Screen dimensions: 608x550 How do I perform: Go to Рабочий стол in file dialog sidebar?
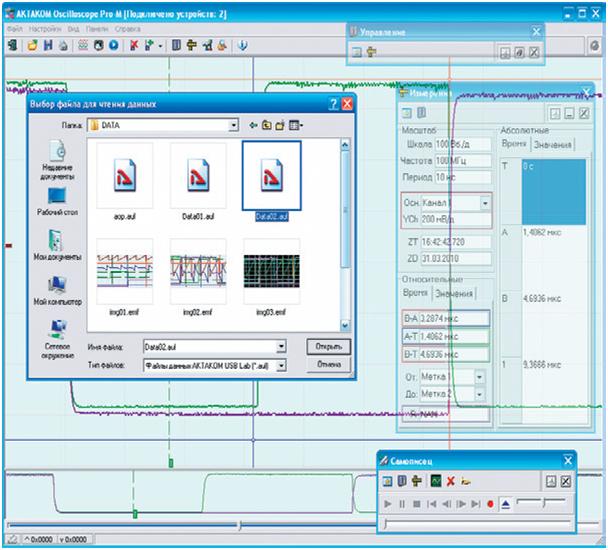(57, 201)
